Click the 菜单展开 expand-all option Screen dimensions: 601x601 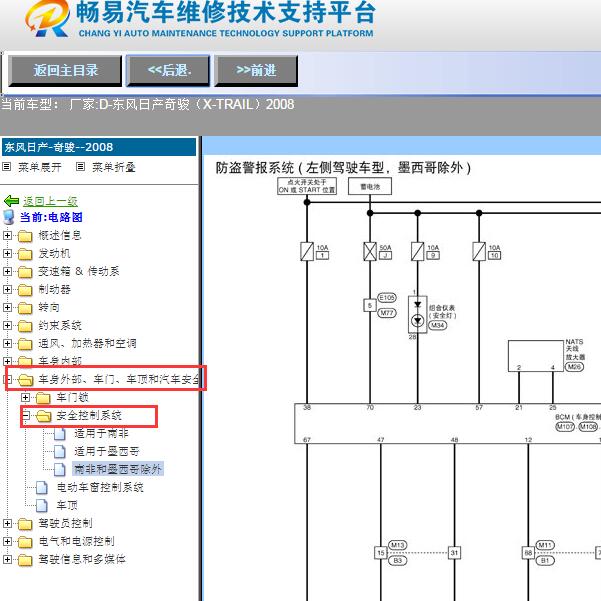point(39,167)
